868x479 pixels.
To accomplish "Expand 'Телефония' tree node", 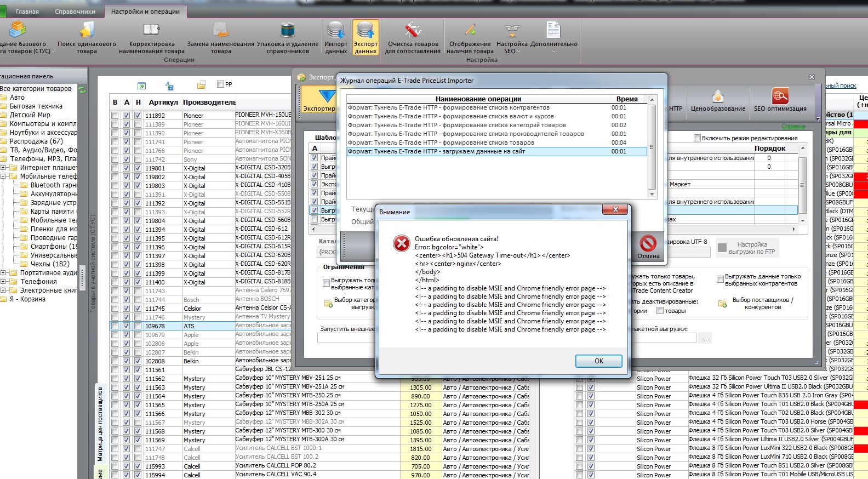I will tap(3, 282).
